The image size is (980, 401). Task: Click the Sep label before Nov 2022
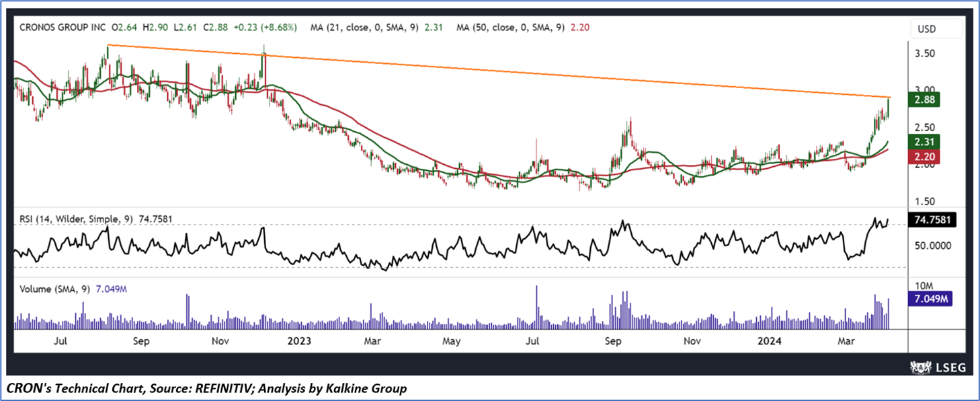coord(140,341)
